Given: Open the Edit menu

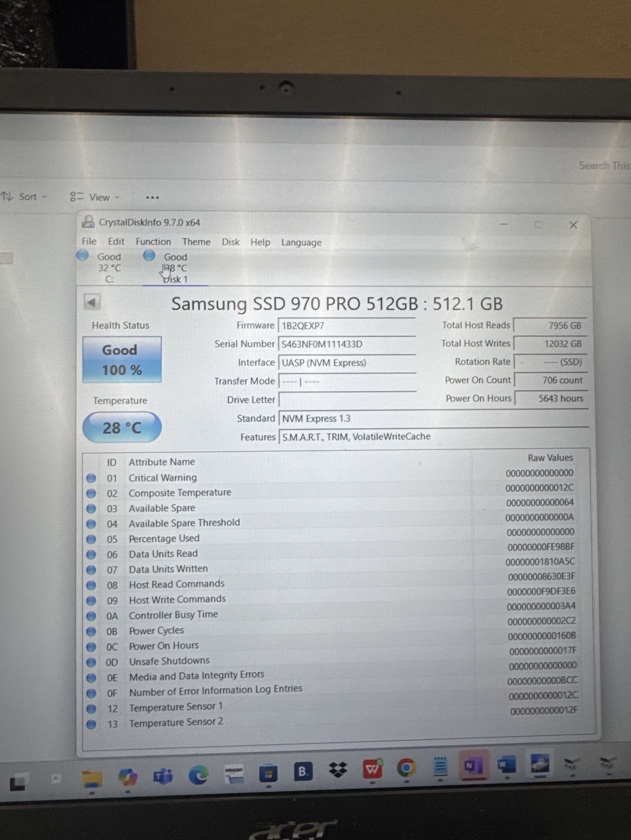Looking at the screenshot, I should point(116,242).
